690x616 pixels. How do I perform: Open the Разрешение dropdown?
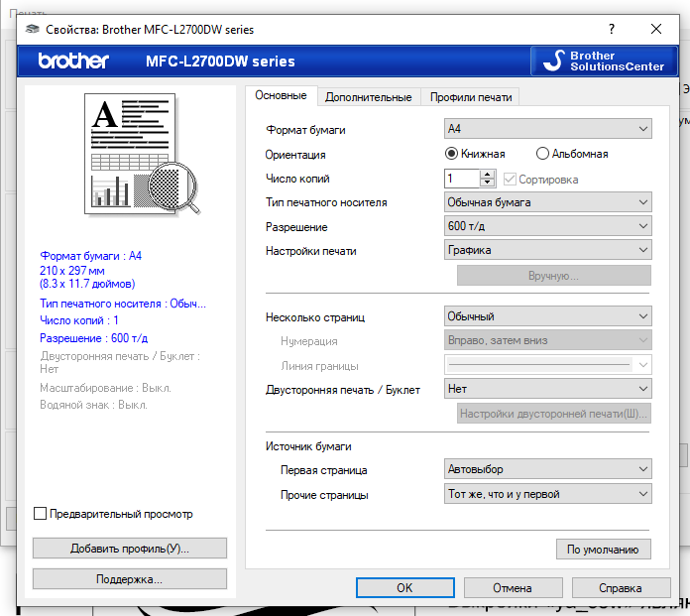(x=548, y=226)
